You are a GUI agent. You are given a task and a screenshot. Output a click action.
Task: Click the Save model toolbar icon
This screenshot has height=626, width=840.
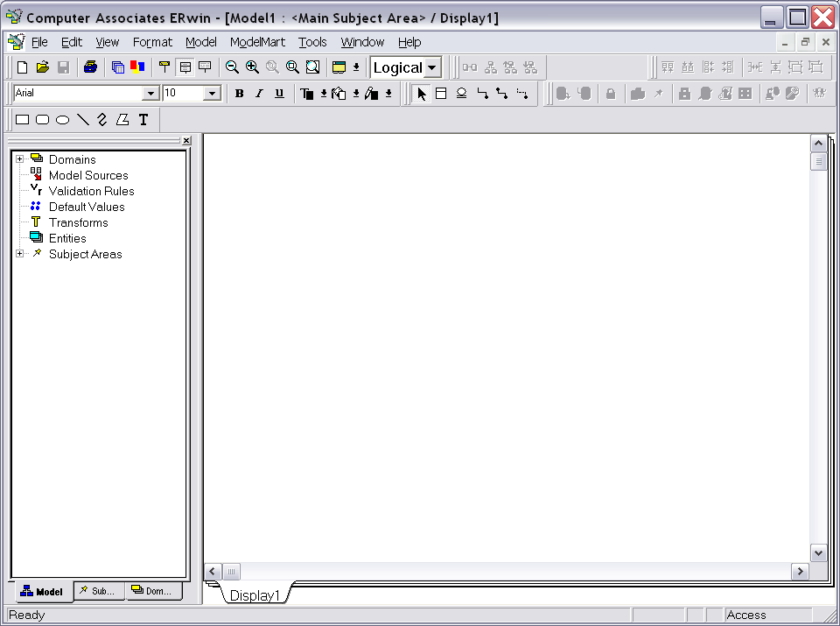[x=63, y=67]
